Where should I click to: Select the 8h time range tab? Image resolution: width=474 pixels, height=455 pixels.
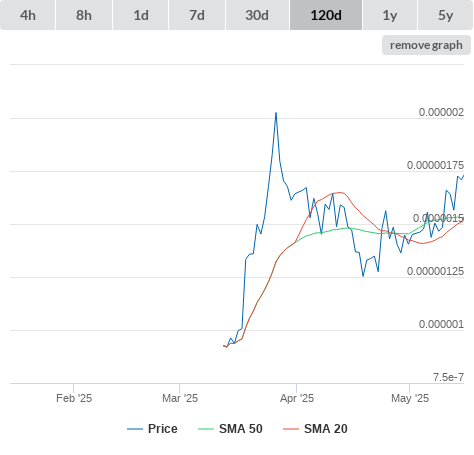point(84,15)
